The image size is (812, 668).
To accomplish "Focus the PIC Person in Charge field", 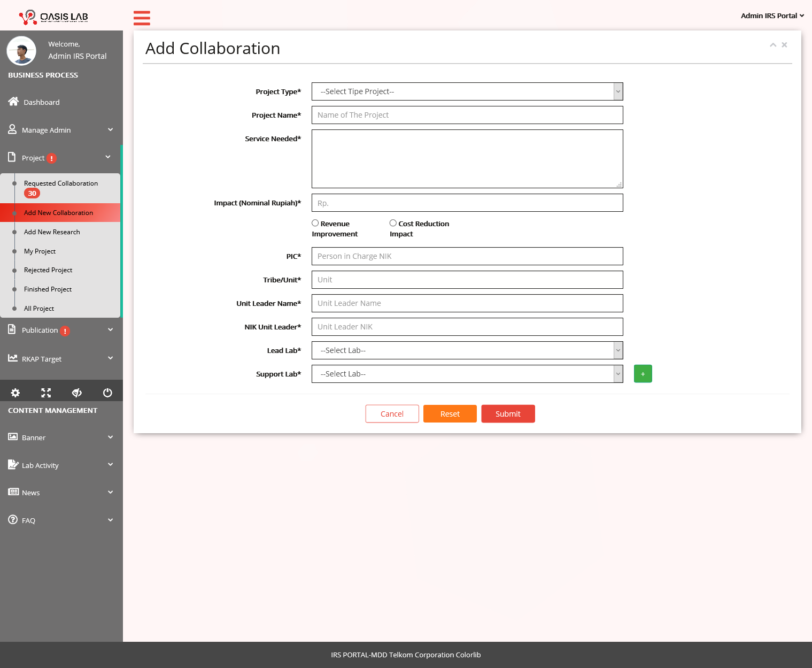I will (x=467, y=256).
